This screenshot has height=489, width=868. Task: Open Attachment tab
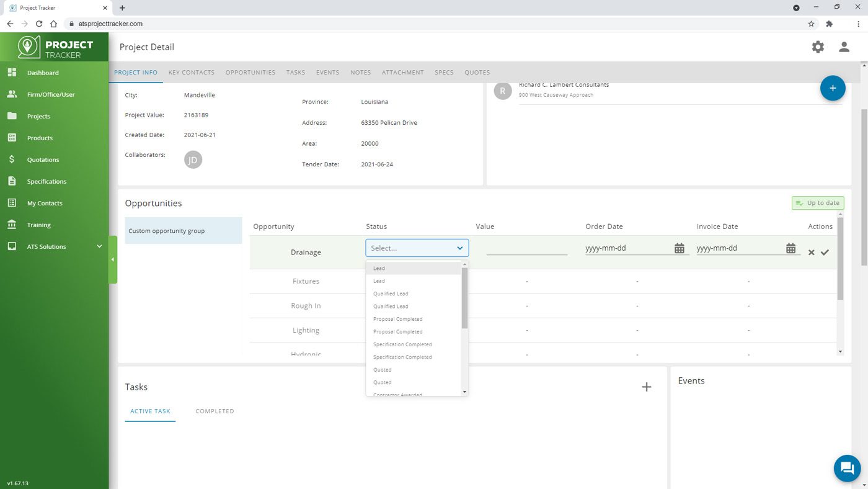click(x=403, y=73)
